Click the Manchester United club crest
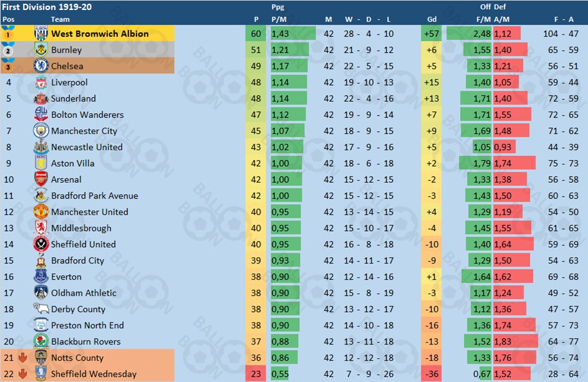Viewport: 588px width, 382px height. coord(41,212)
